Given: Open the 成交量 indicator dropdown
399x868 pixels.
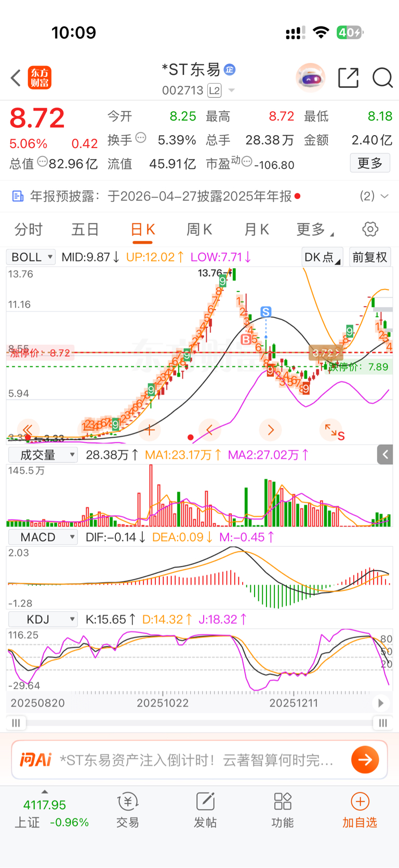Looking at the screenshot, I should (x=43, y=455).
